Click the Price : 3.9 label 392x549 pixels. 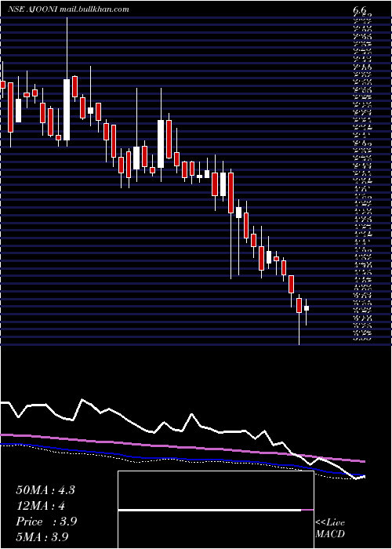pos(46,522)
